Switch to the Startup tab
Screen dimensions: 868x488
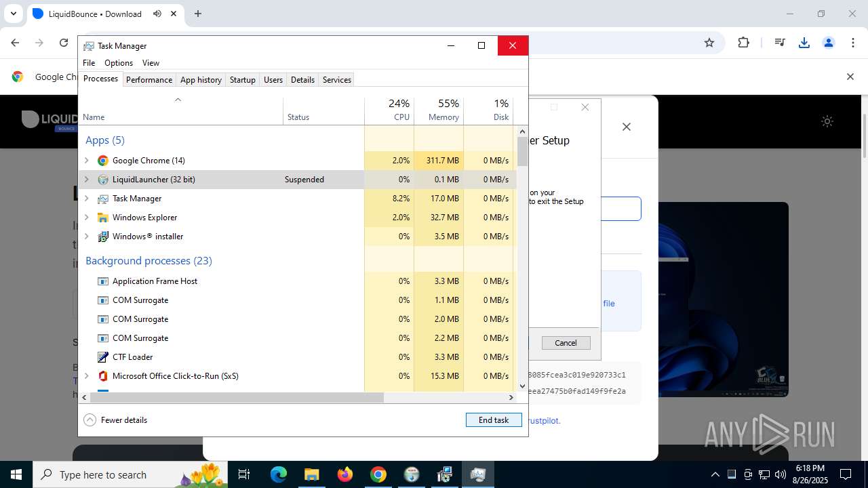pyautogui.click(x=242, y=80)
